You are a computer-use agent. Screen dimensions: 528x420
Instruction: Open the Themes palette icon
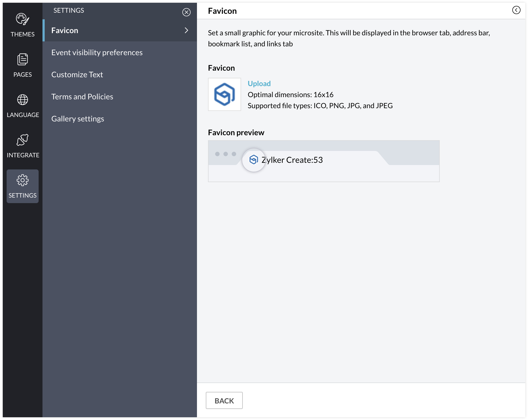point(22,19)
